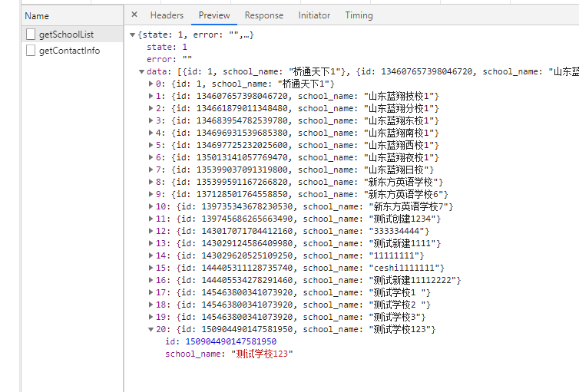Expand item 7 山东蓝翔日校
579x392 pixels.
click(151, 170)
